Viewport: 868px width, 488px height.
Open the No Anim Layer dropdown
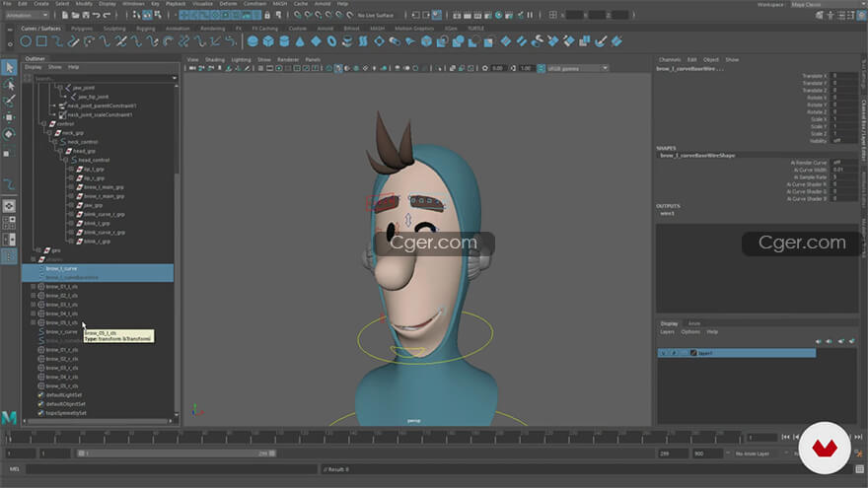(758, 453)
